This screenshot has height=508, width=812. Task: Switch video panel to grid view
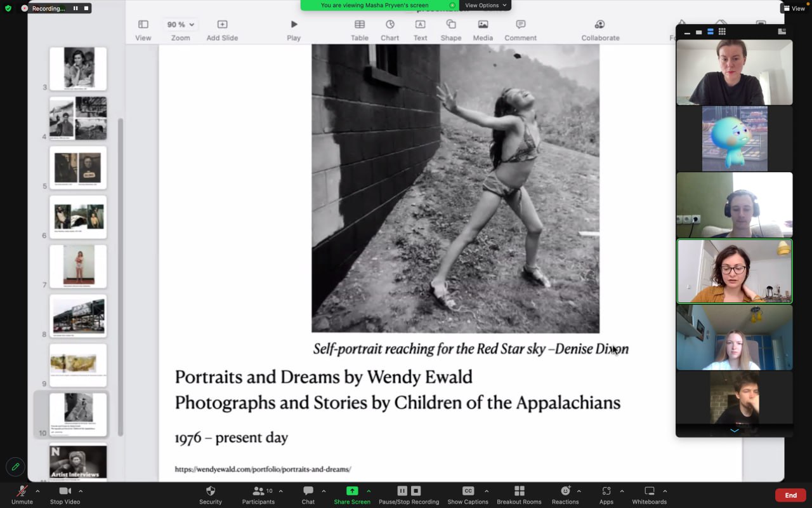722,32
